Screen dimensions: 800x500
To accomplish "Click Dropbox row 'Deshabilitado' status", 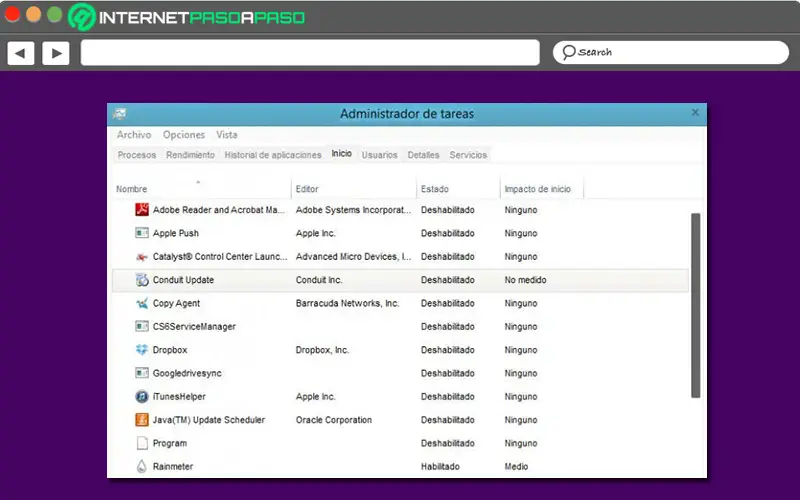I will click(x=447, y=350).
